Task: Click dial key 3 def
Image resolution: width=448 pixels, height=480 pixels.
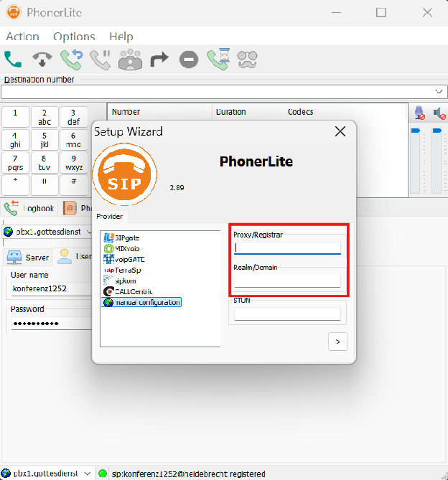Action: tap(73, 117)
